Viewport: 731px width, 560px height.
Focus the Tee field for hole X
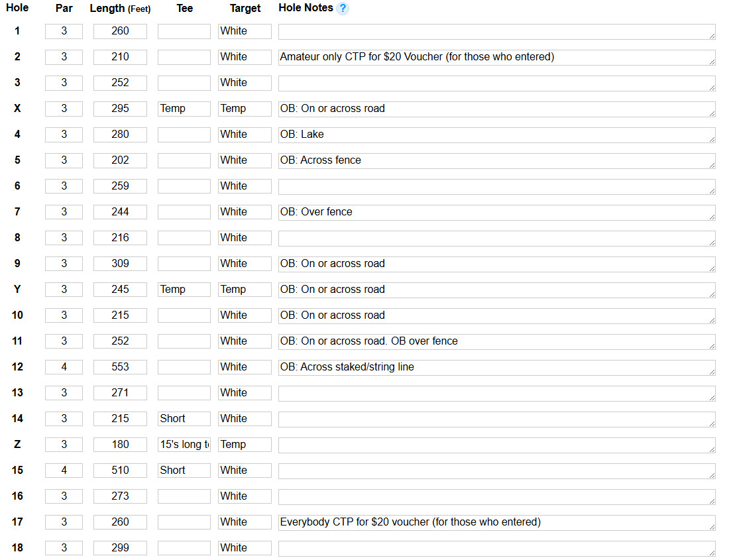point(184,109)
